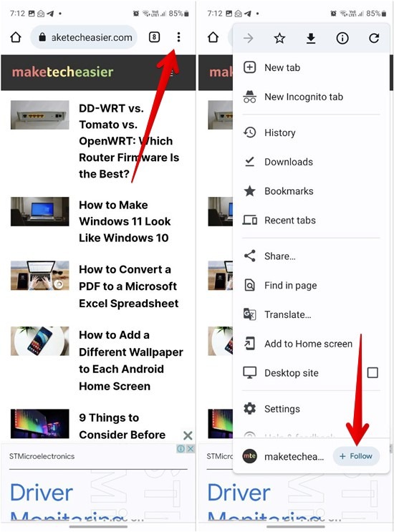
Task: Open Downloads from the menu
Action: point(311,162)
